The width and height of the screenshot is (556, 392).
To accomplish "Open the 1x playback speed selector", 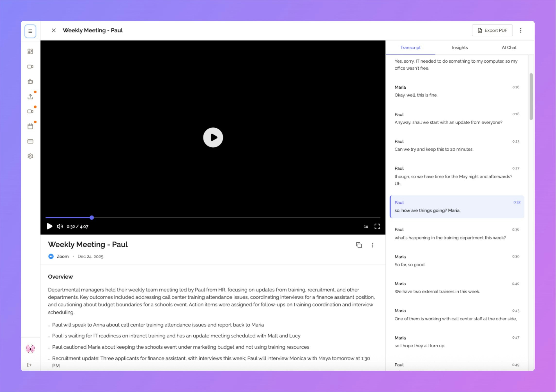I will 366,227.
